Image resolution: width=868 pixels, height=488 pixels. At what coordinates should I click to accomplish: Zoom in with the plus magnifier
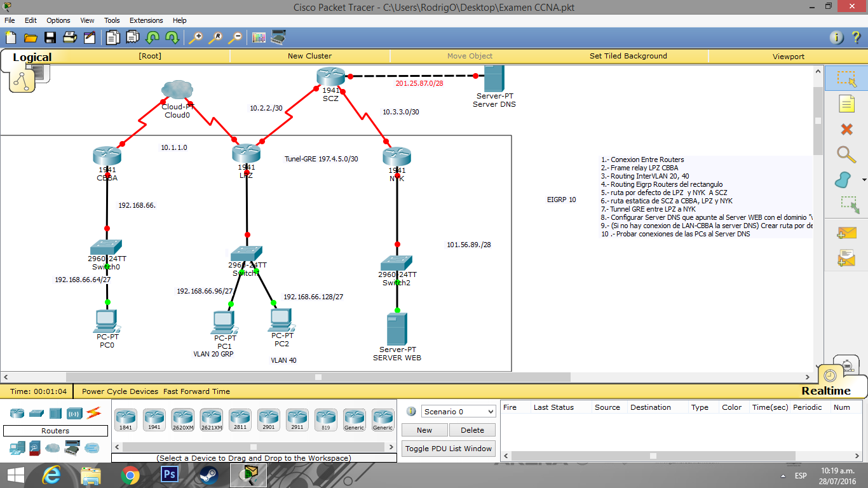(196, 37)
